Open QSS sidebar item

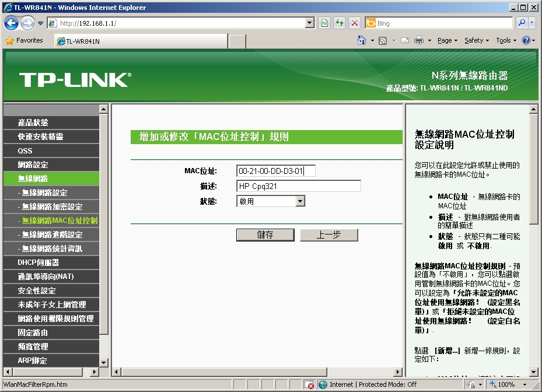click(x=51, y=150)
